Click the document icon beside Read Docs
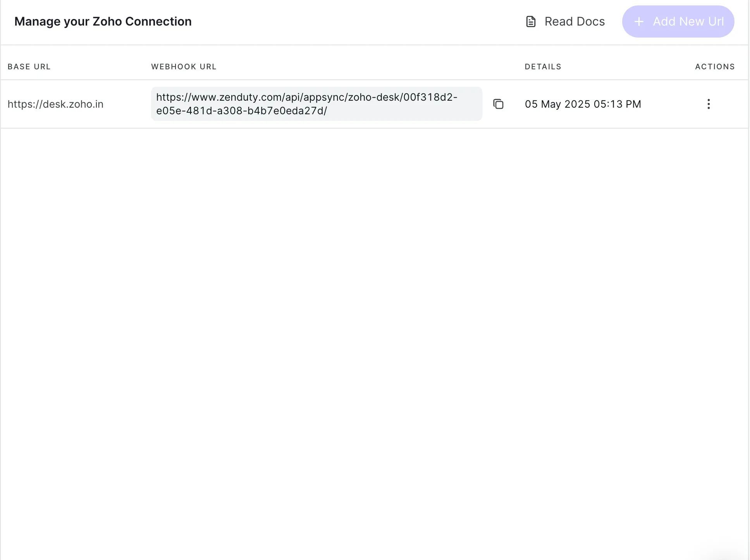750x560 pixels. 531,22
